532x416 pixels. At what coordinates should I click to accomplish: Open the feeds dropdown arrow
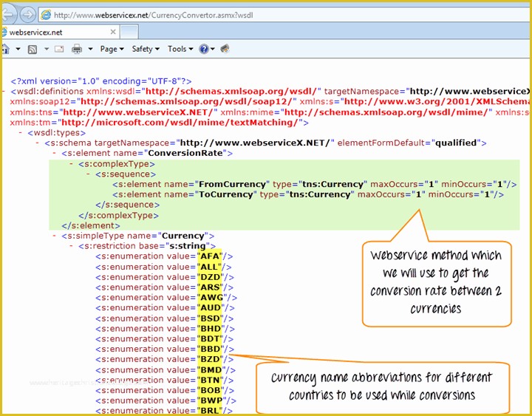pos(47,50)
